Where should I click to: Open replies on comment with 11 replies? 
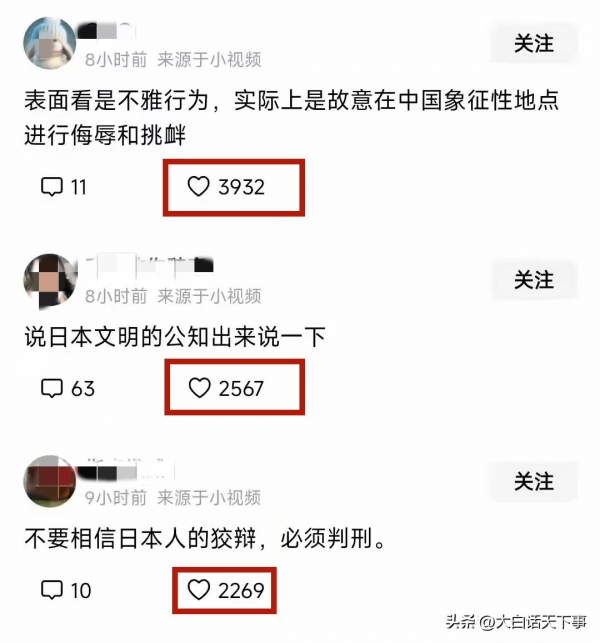point(64,187)
